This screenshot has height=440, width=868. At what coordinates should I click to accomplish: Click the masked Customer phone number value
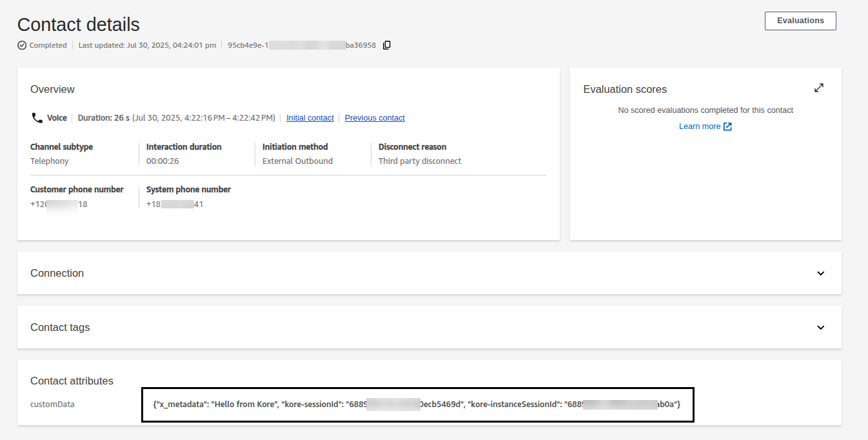coord(59,205)
